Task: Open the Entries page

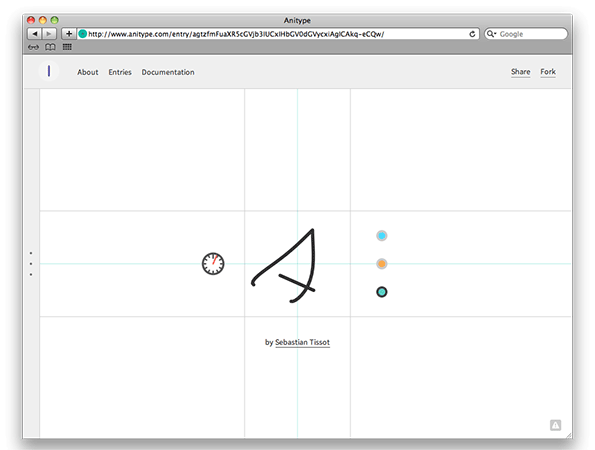Action: point(120,72)
